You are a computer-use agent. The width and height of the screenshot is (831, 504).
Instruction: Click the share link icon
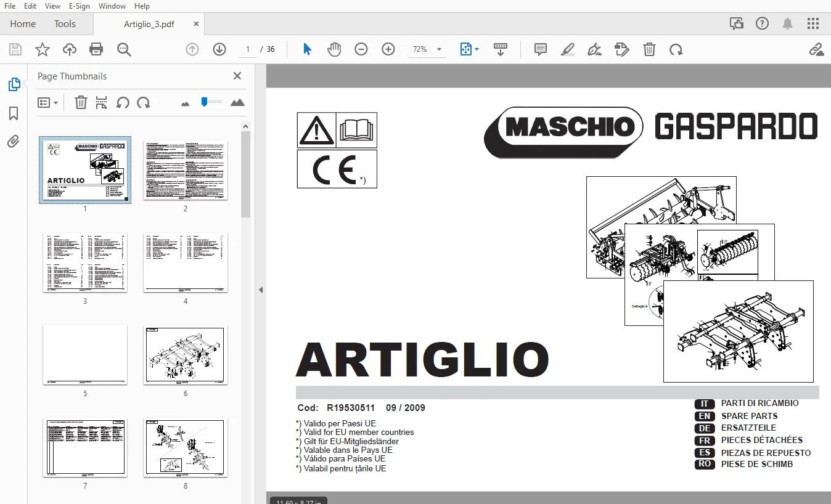click(816, 49)
